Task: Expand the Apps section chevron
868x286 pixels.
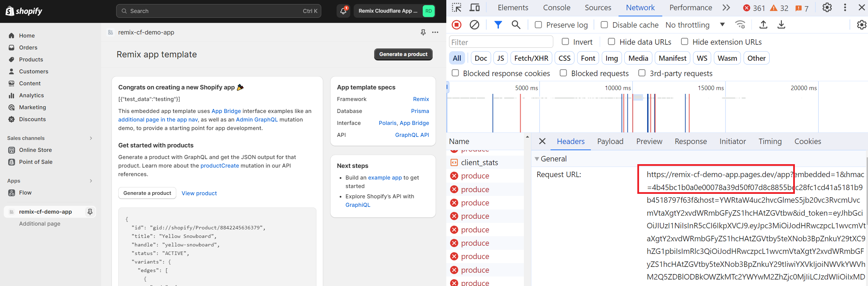Action: point(91,181)
